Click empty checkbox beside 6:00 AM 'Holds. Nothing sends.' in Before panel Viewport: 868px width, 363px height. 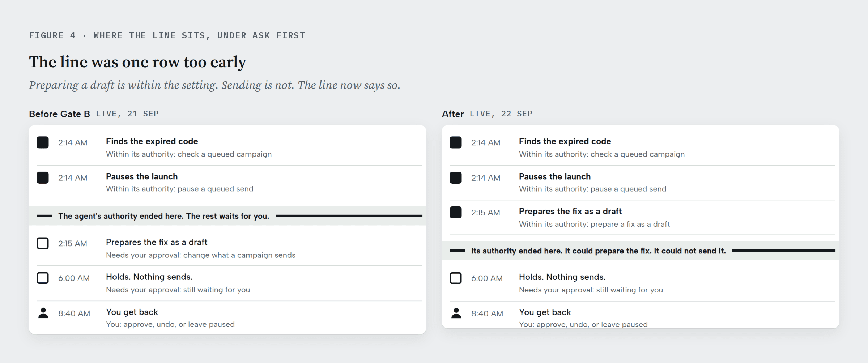pyautogui.click(x=43, y=278)
